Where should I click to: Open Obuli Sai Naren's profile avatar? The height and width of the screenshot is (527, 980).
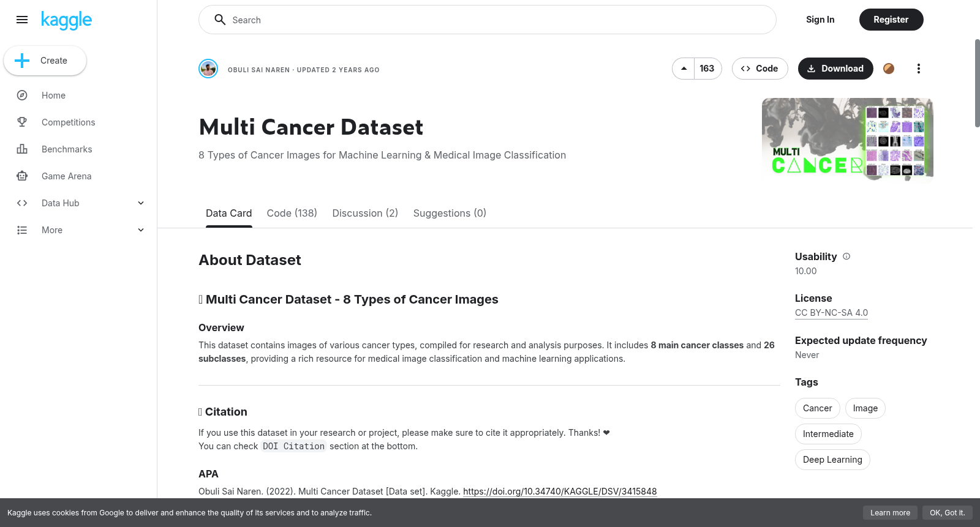[x=208, y=69]
